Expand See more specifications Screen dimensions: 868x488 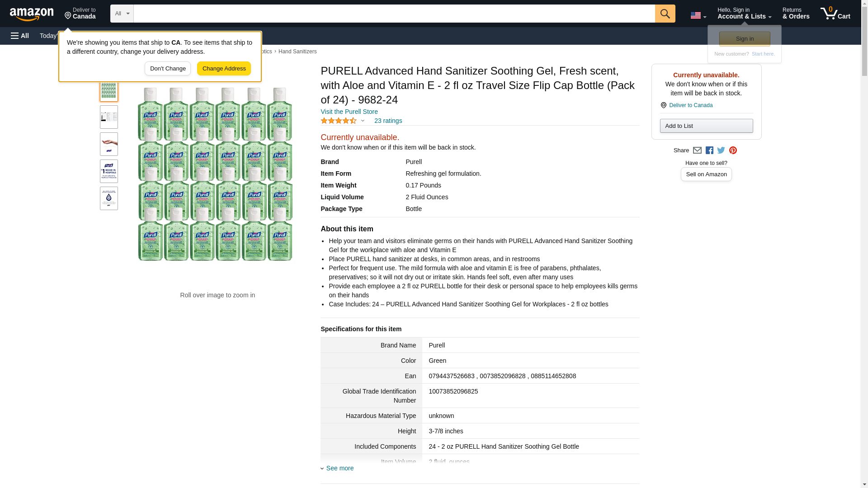[x=340, y=468]
